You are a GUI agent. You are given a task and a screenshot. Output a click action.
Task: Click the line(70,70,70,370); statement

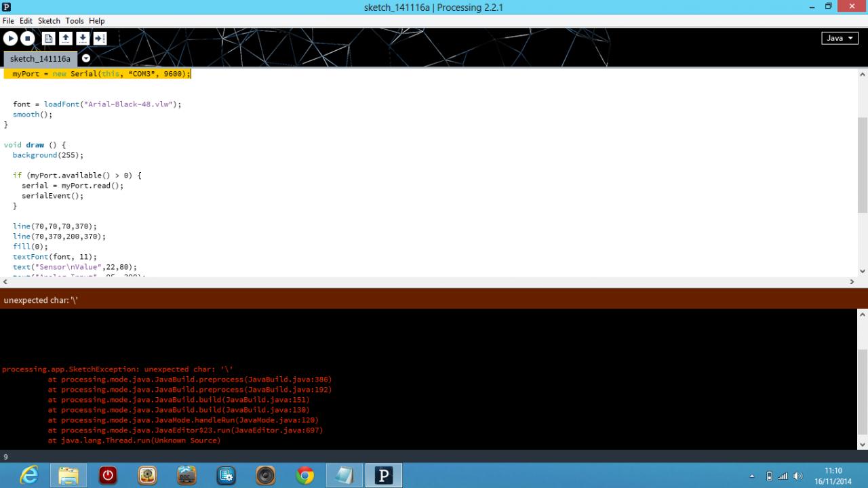click(x=55, y=226)
